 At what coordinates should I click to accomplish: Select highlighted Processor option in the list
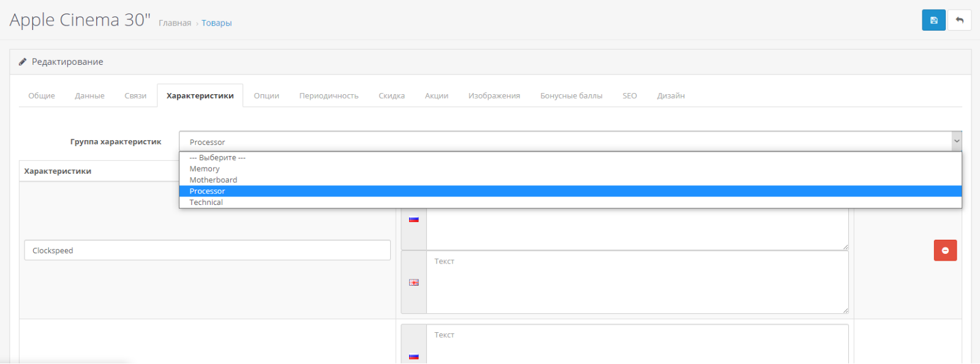570,191
